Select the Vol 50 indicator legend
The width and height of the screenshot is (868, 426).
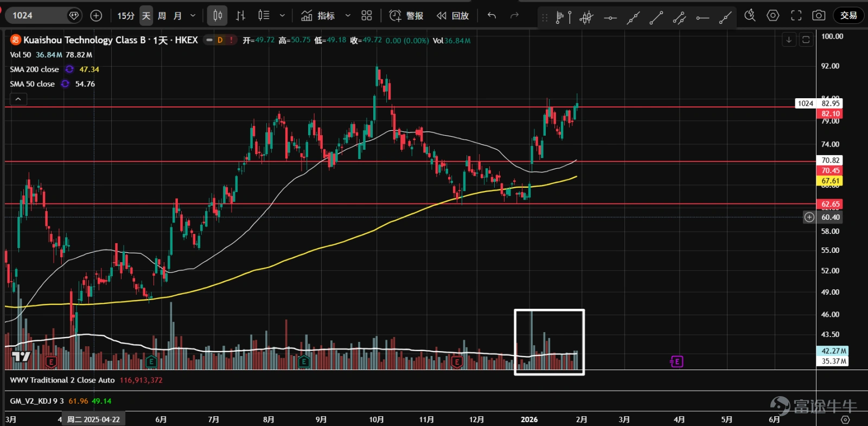(21, 55)
